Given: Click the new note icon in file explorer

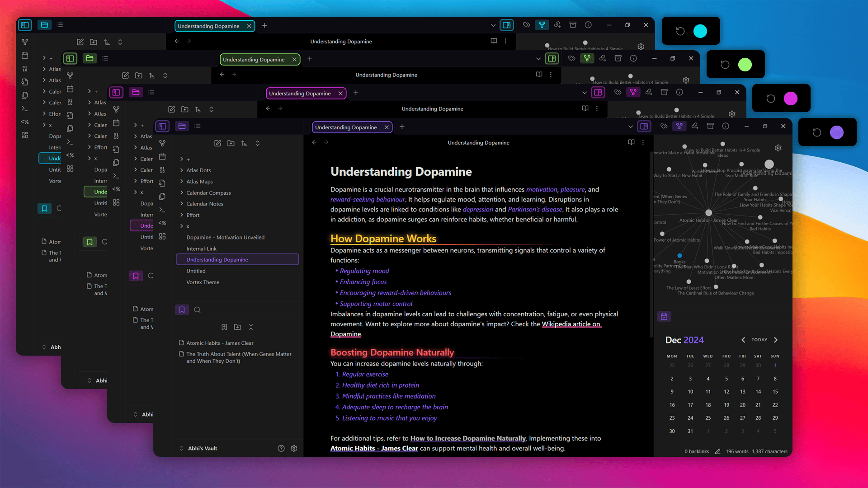Looking at the screenshot, I should (217, 143).
